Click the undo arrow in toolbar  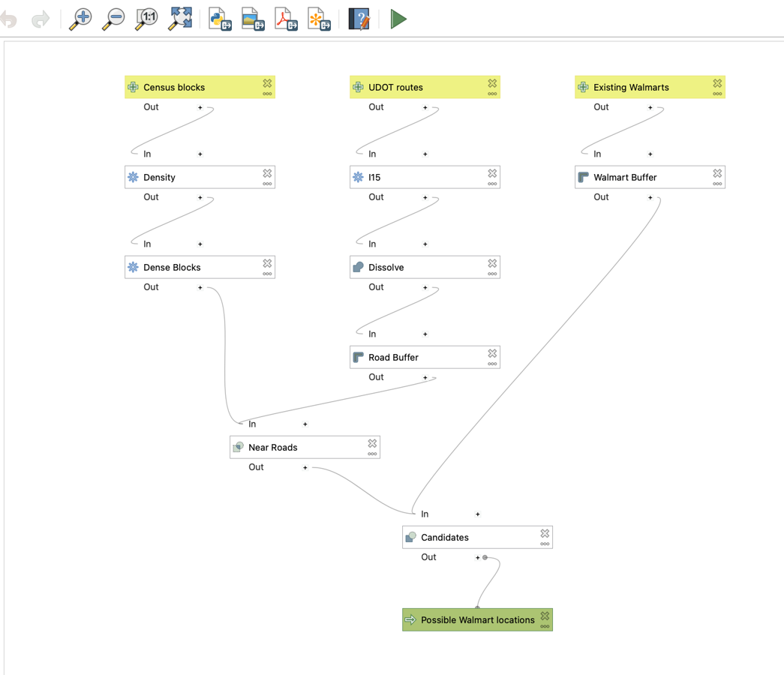point(8,20)
